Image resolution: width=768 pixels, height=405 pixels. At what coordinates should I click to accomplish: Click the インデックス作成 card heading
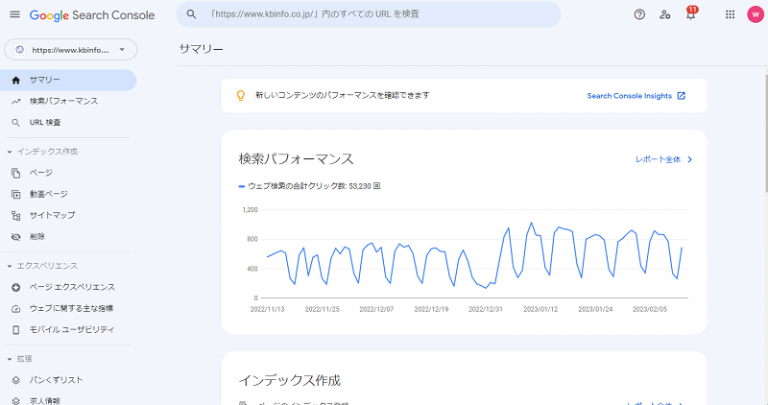click(x=289, y=381)
